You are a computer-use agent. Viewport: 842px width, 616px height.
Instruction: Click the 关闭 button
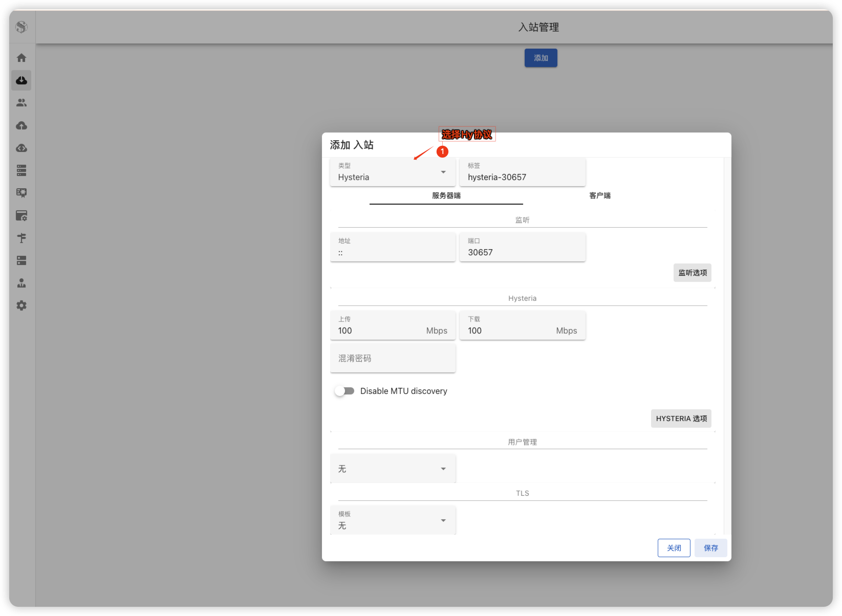674,548
